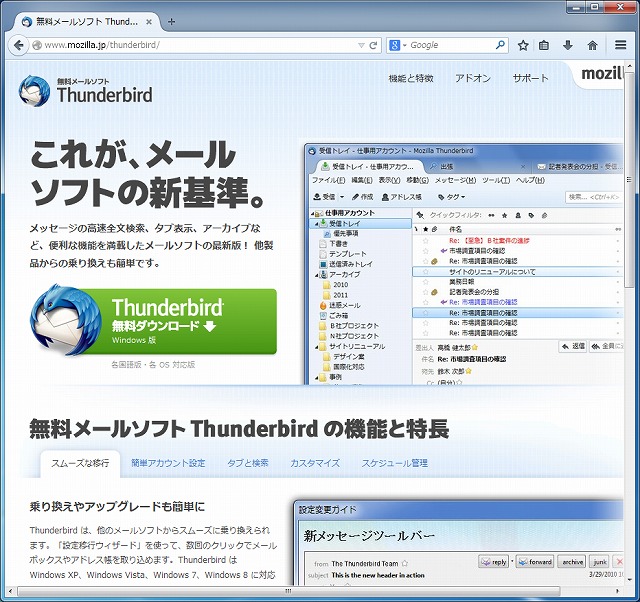Click the mozilla logo tab
Screen dimensions: 640x602
600,74
